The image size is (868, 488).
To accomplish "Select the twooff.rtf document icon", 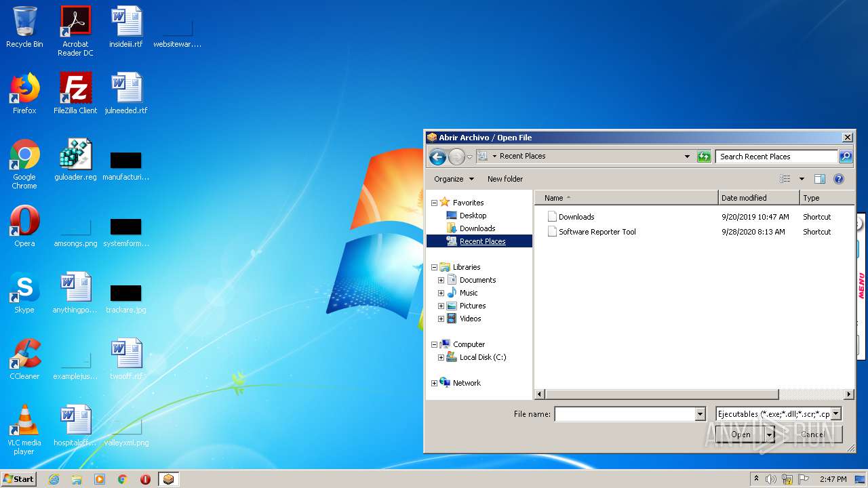I will pyautogui.click(x=126, y=359).
